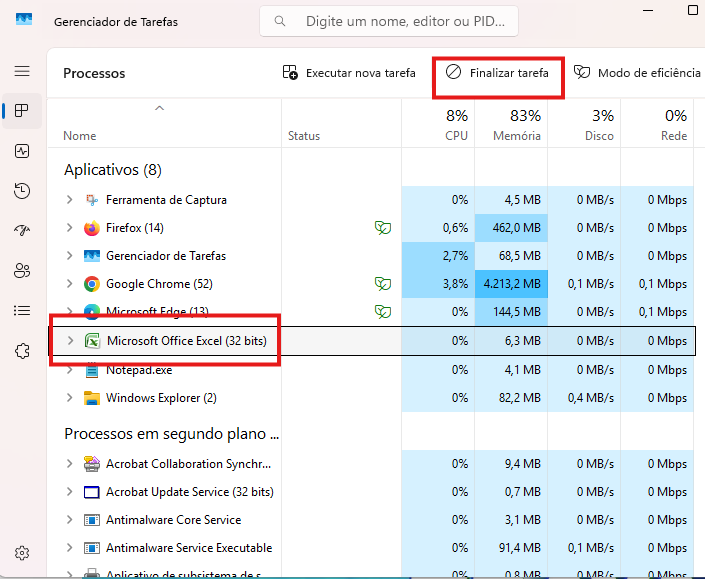Open the Users page icon
Viewport: 705px width, 579px height.
click(x=22, y=271)
